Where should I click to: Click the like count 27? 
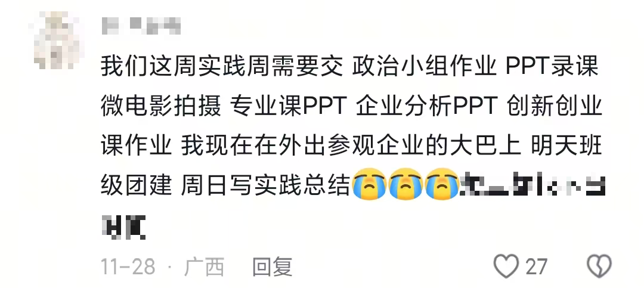coord(537,267)
